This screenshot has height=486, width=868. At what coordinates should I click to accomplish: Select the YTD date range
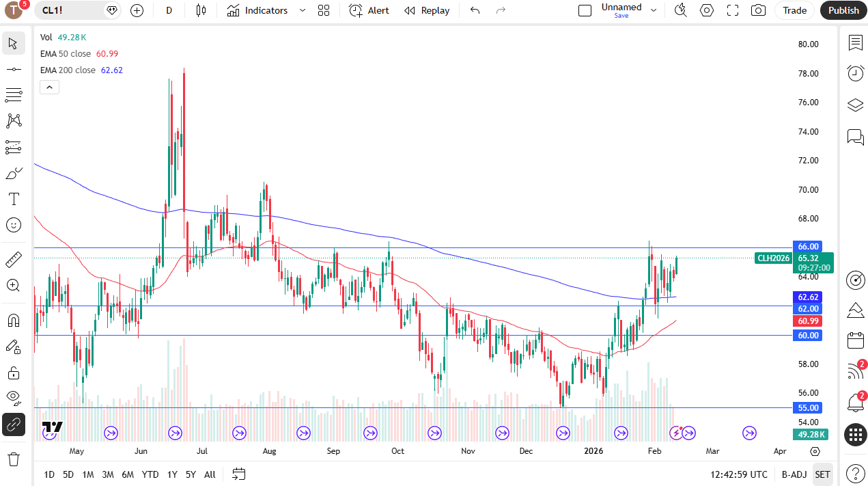click(150, 474)
